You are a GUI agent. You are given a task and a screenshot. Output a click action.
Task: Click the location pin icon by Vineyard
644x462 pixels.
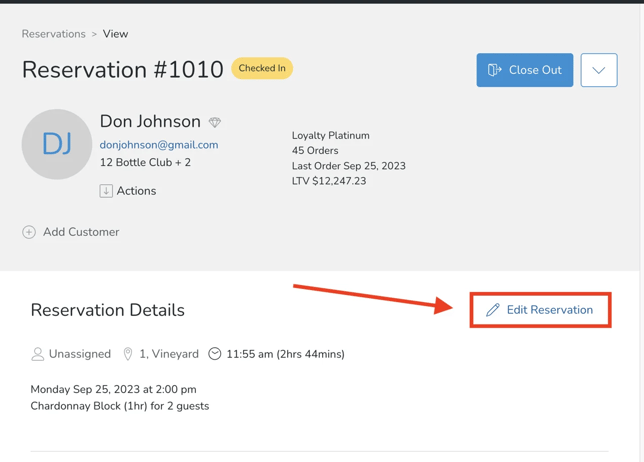coord(128,354)
